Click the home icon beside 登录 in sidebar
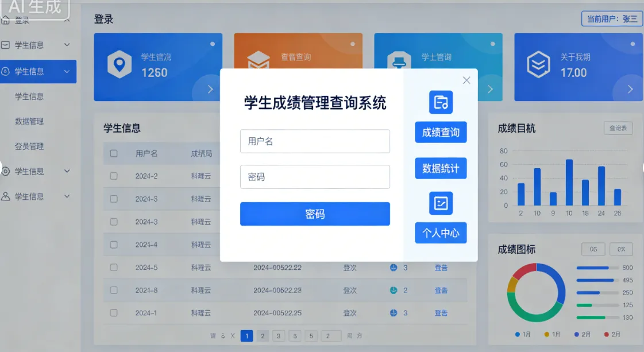The width and height of the screenshot is (644, 352). [5, 19]
